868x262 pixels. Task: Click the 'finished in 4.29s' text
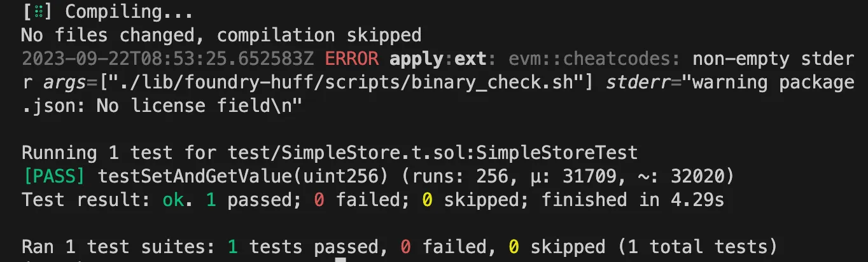(x=633, y=200)
